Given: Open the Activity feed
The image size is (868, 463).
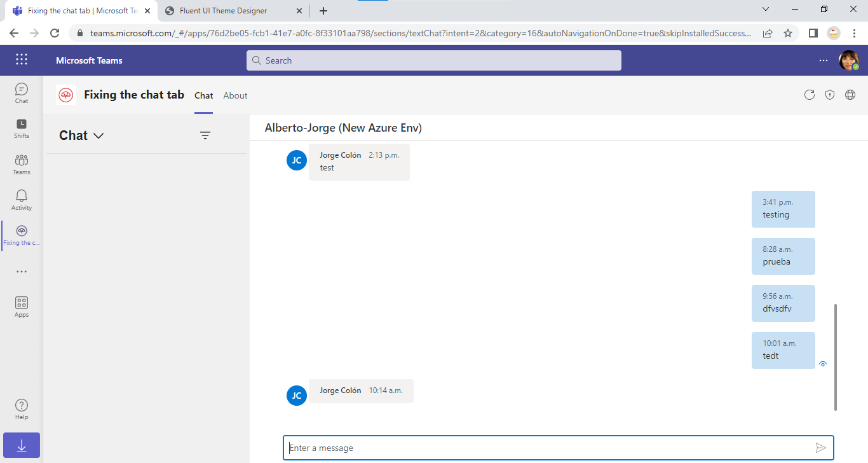Looking at the screenshot, I should coord(21,198).
